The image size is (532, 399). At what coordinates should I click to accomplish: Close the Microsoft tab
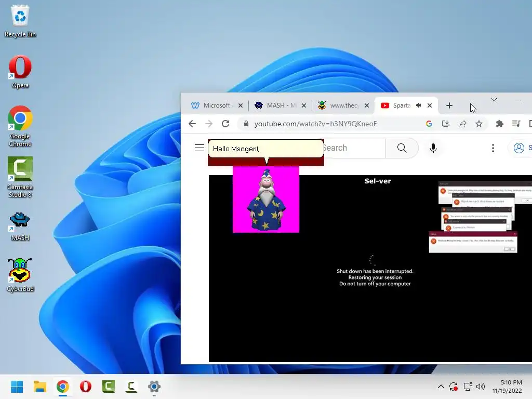[x=241, y=105]
